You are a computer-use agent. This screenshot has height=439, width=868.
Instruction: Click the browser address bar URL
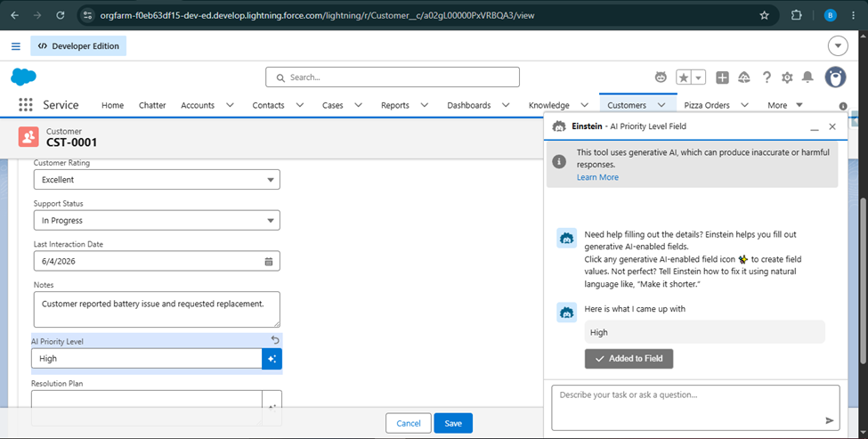[x=317, y=15]
